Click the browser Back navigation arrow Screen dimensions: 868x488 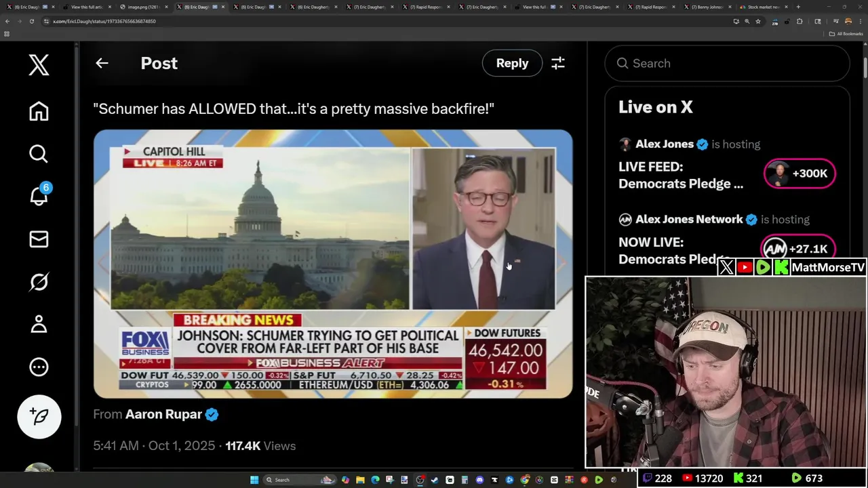point(7,21)
